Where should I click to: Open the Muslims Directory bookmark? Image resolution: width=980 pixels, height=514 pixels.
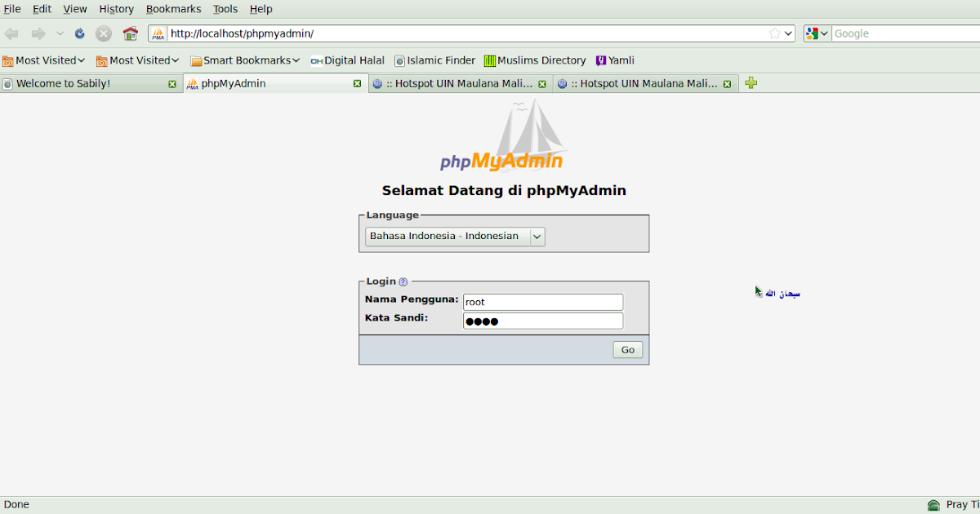click(535, 60)
